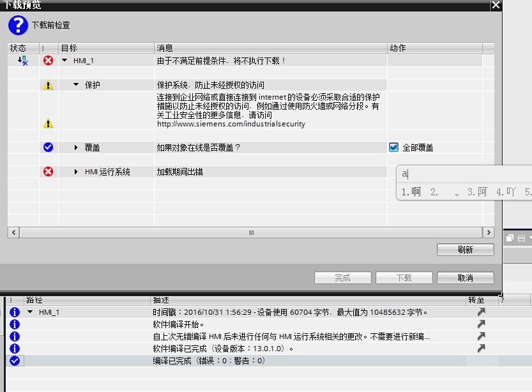Click the go-to arrow for the 自上次无错编译 row
The image size is (532, 392).
click(481, 336)
